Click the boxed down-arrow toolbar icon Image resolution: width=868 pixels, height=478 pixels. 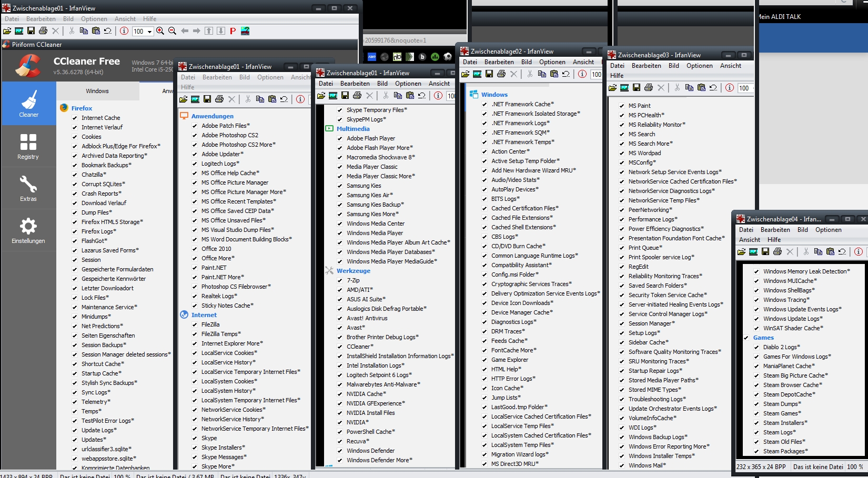[x=221, y=31]
